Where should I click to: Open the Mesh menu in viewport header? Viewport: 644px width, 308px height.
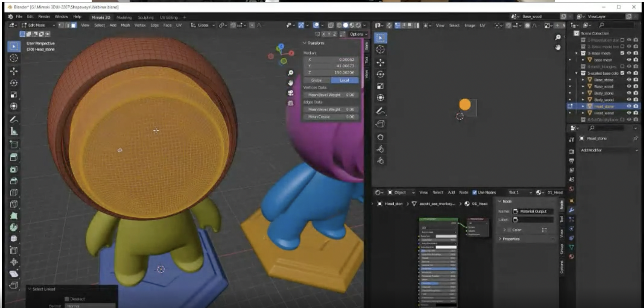point(125,25)
